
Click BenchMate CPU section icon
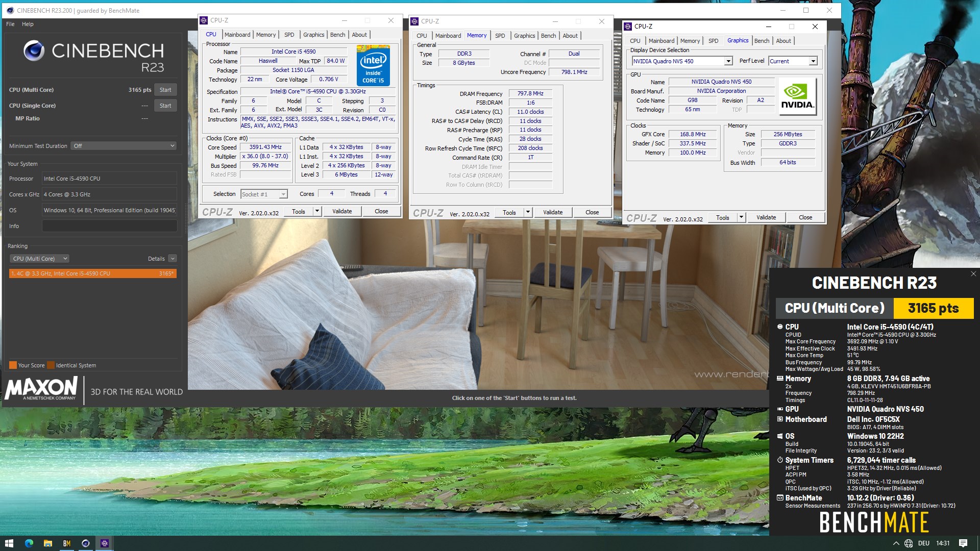(780, 327)
